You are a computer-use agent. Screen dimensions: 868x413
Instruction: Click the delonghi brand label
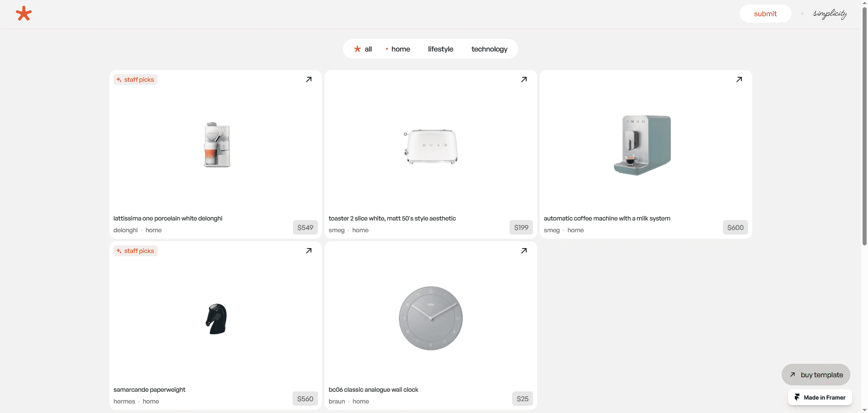[x=126, y=230]
